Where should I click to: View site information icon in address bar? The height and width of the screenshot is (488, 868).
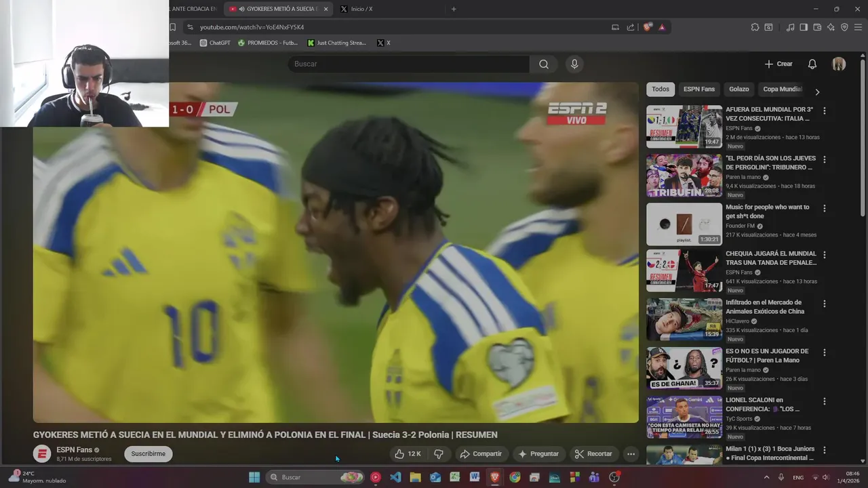(190, 27)
